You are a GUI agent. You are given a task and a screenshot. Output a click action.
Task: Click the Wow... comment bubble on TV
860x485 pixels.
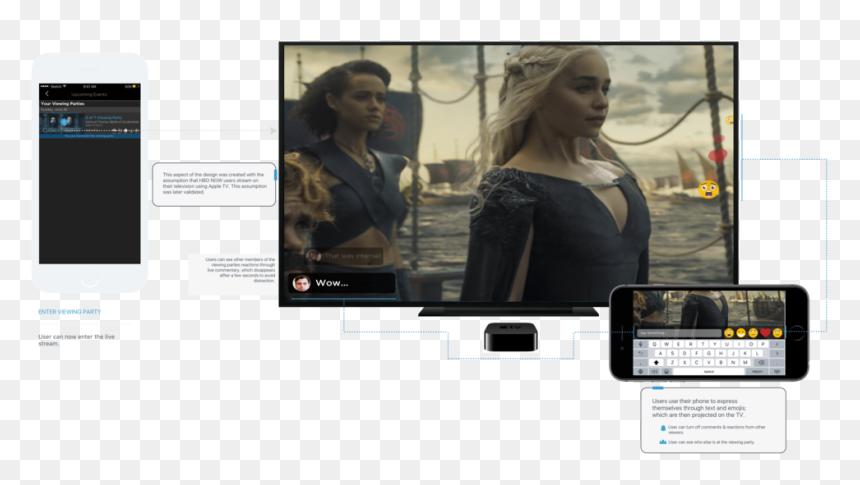[x=342, y=283]
